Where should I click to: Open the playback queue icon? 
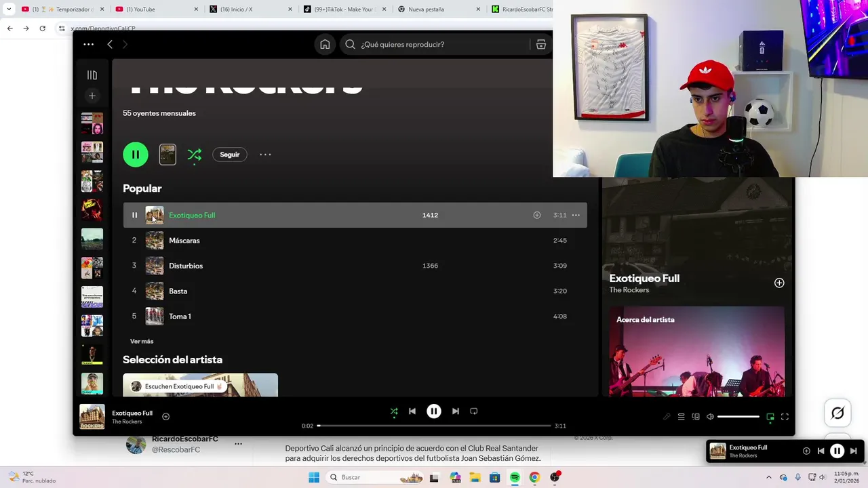(682, 417)
